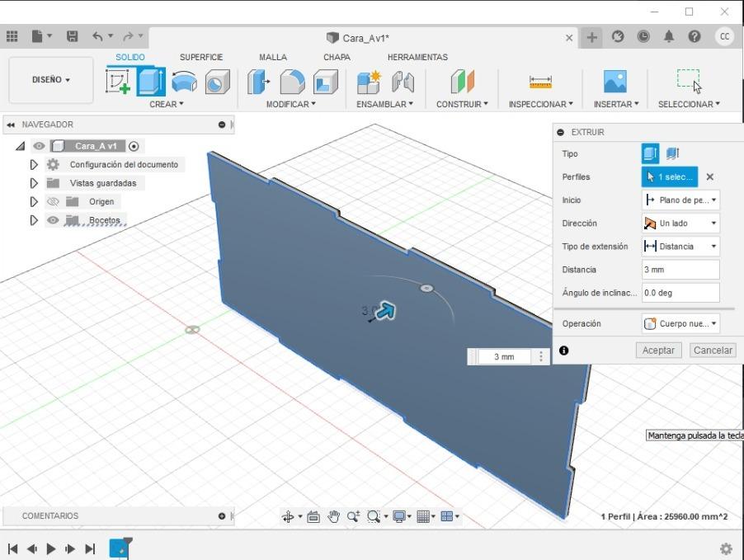Undo the last action
Image resolution: width=744 pixels, height=560 pixels.
[97, 36]
